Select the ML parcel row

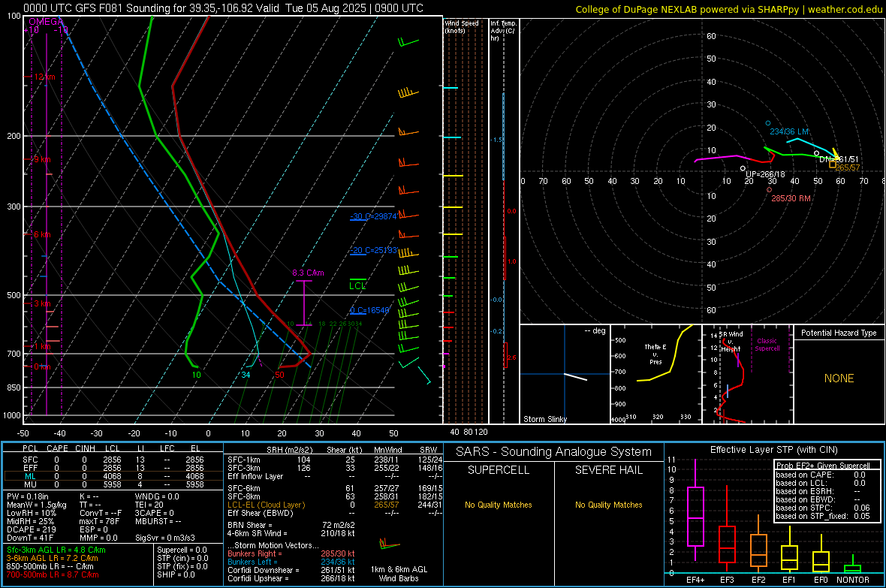112,476
